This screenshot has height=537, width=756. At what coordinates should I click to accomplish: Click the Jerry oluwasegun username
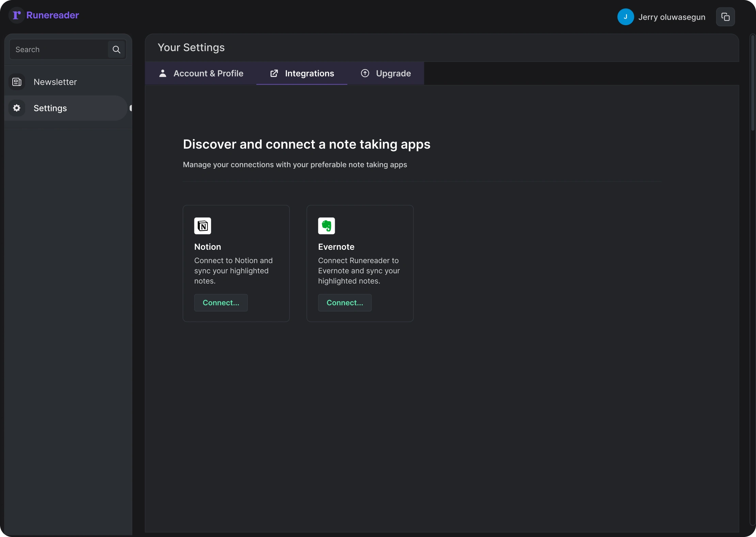pyautogui.click(x=672, y=17)
